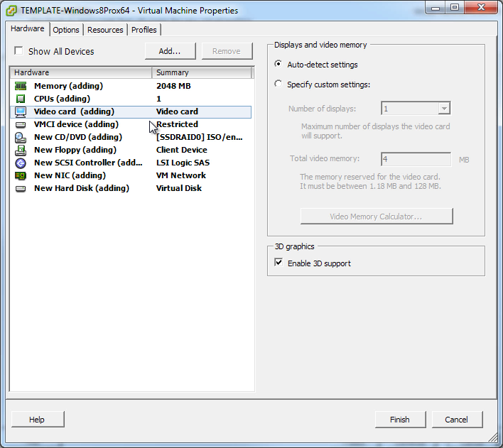Click the Restricted summary value
This screenshot has width=503, height=448.
tap(177, 124)
